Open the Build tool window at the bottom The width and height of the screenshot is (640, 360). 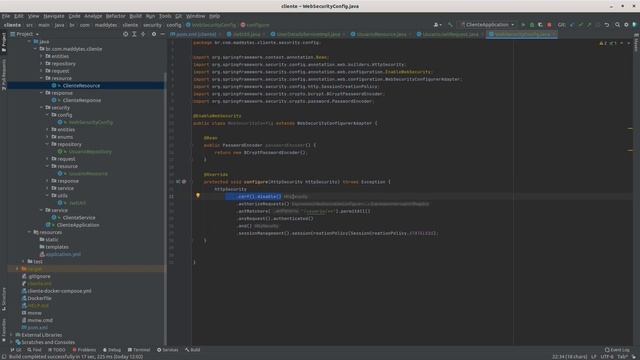coord(193,350)
